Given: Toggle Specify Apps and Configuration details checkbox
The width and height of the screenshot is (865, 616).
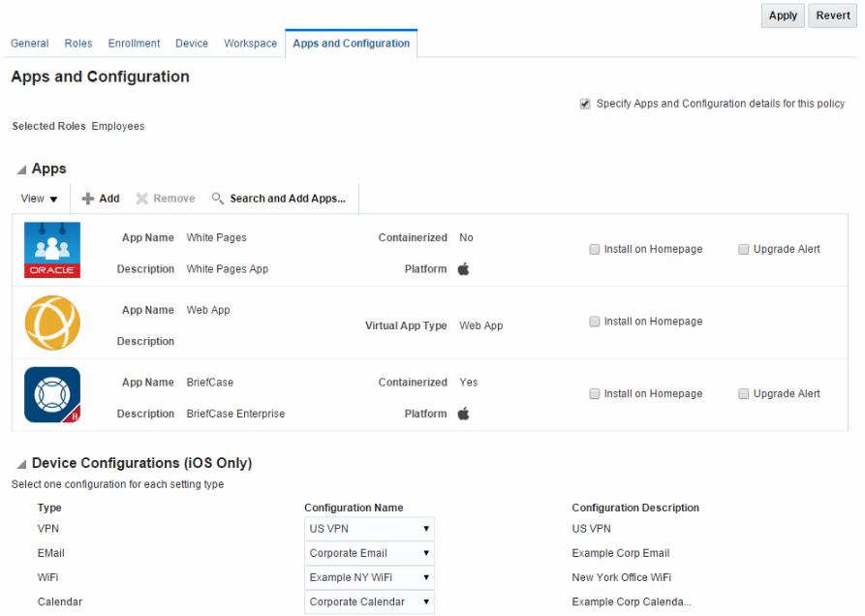Looking at the screenshot, I should 585,104.
